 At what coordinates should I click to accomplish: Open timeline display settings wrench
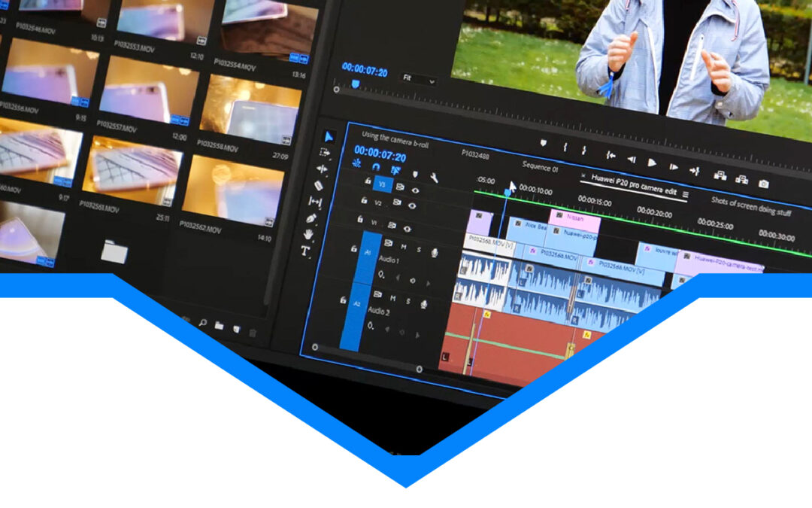pos(434,178)
